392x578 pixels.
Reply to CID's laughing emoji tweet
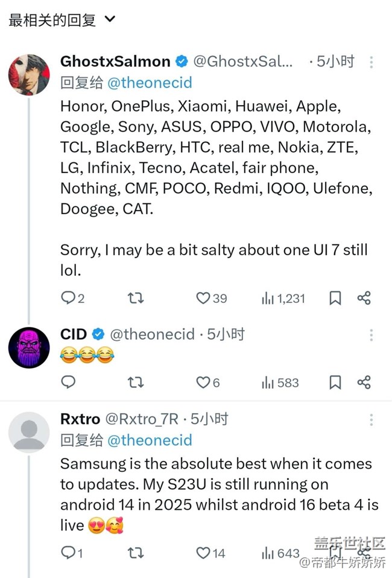(x=69, y=382)
